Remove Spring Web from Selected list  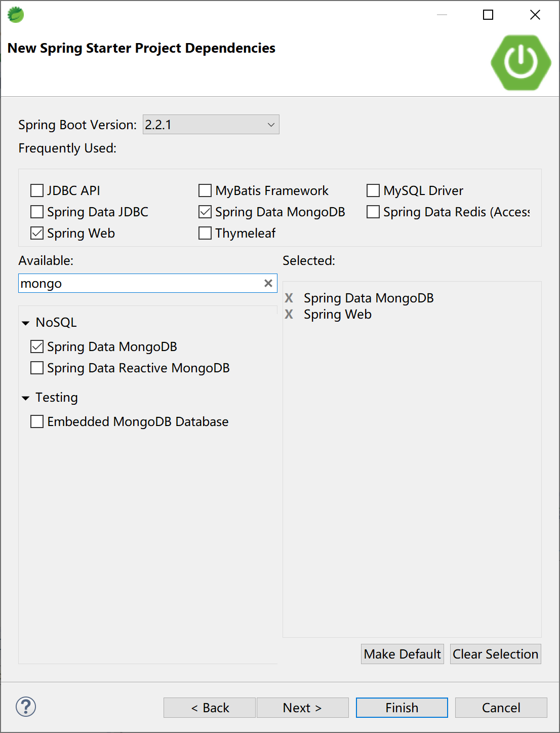point(289,314)
